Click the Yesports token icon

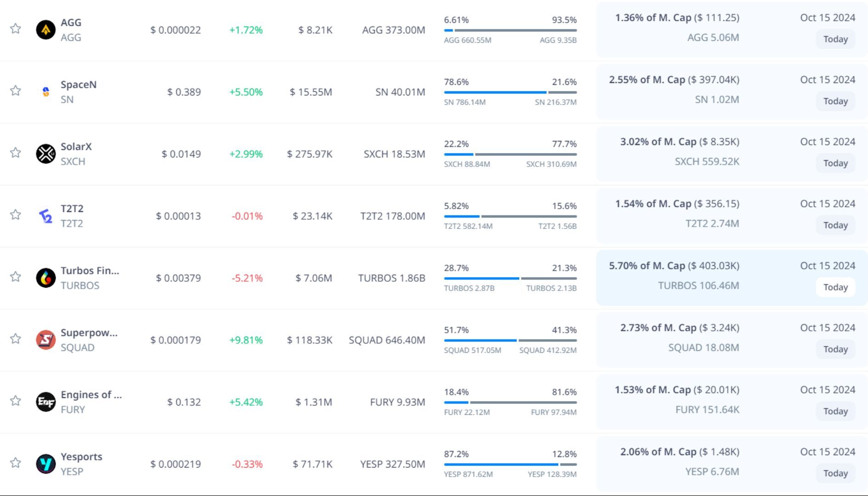click(46, 464)
